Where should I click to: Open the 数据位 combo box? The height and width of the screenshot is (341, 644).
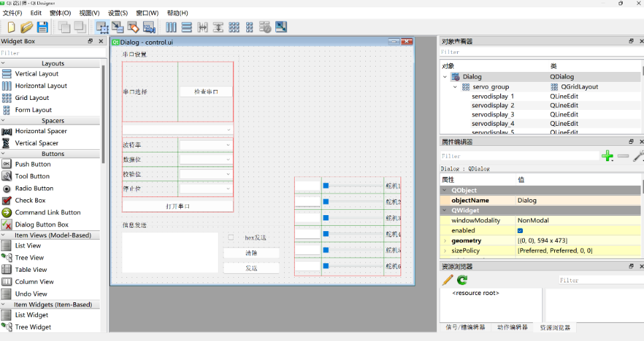[206, 160]
